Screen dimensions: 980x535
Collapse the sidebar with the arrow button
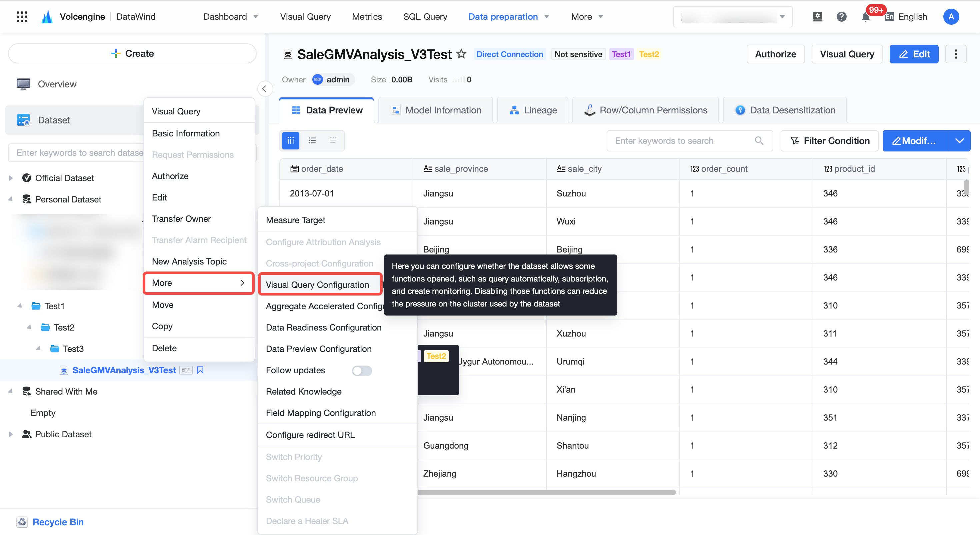(264, 89)
